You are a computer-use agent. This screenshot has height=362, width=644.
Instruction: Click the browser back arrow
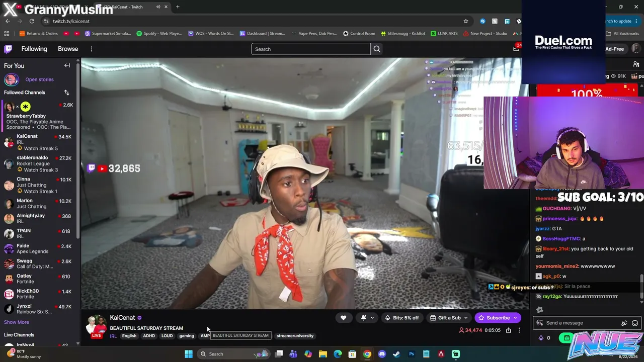(x=8, y=21)
